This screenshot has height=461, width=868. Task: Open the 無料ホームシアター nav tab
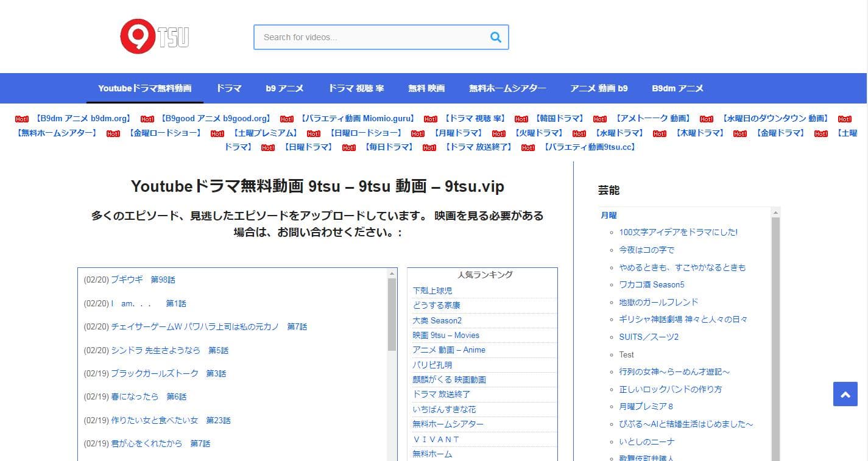(507, 88)
